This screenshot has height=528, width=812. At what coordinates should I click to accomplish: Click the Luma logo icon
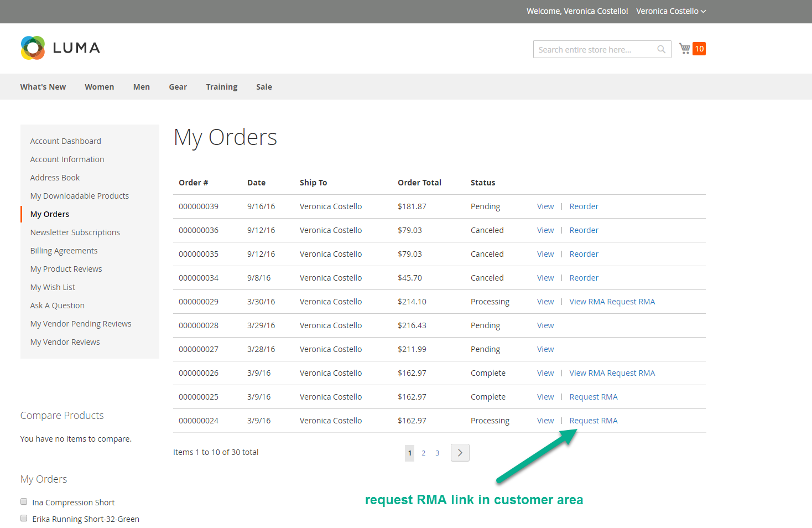pos(33,48)
